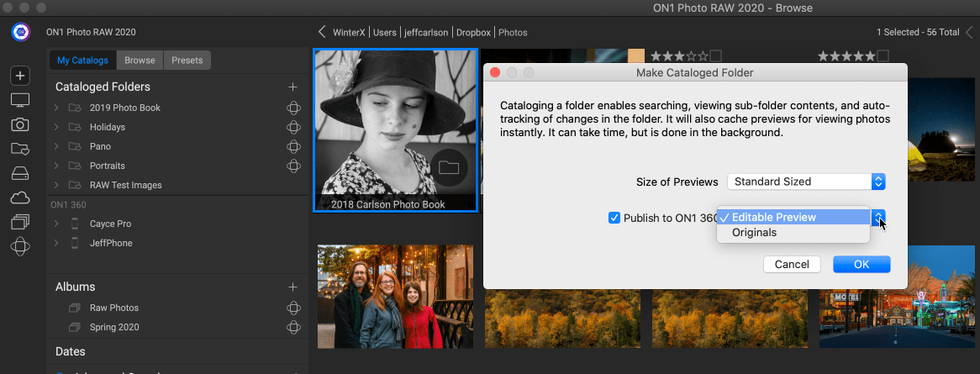
Task: Uncheck Publish to ON1 360 checkbox
Action: point(614,218)
